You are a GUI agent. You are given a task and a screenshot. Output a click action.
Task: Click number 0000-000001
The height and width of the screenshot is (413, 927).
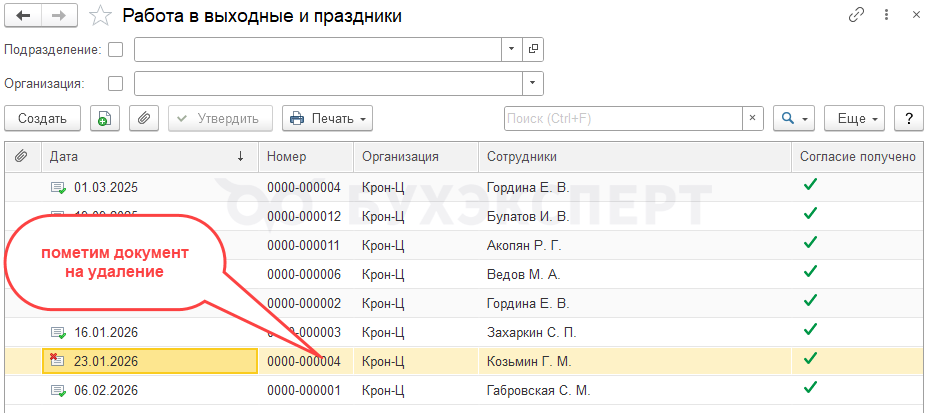[304, 391]
